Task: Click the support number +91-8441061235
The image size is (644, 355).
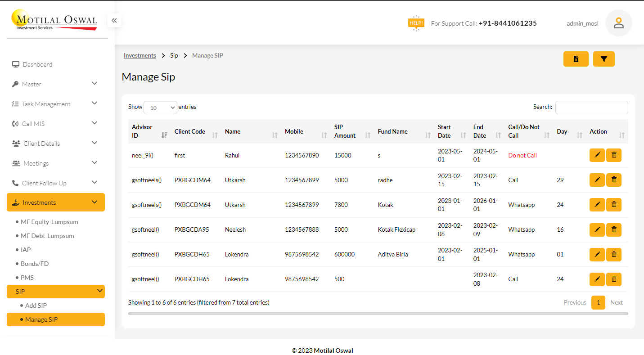Action: (x=508, y=23)
